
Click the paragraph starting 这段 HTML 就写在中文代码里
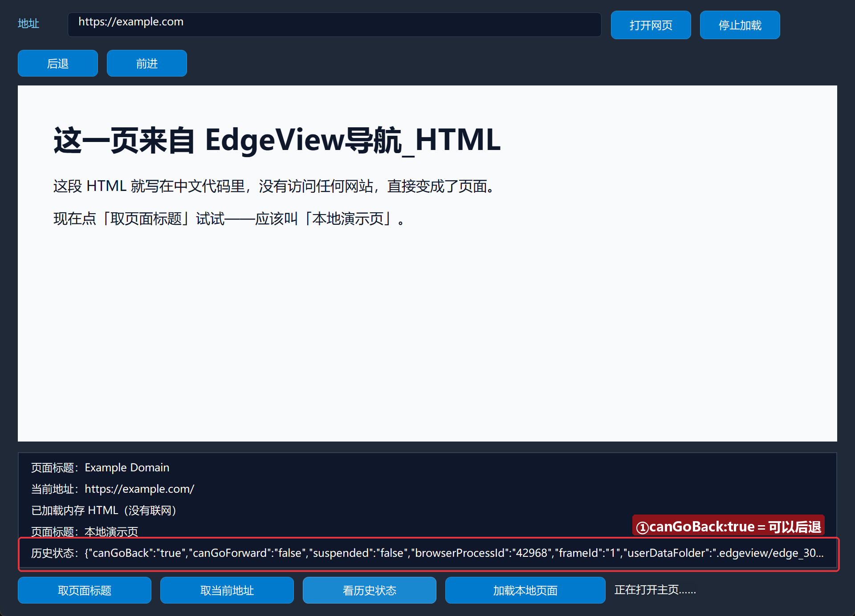tap(275, 186)
